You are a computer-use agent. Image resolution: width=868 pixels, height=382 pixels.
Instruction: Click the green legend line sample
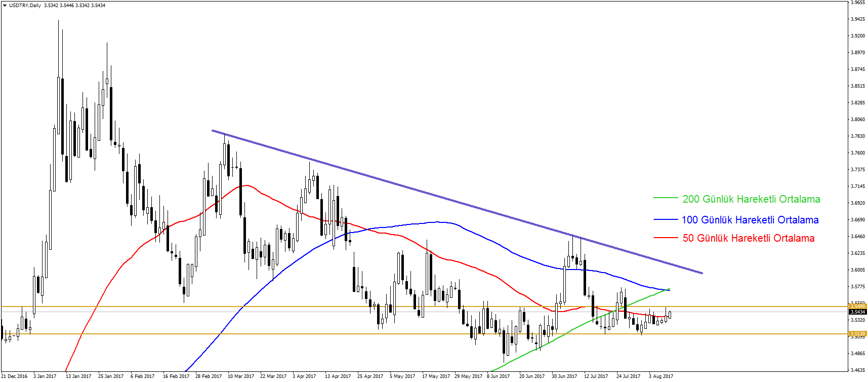click(665, 199)
